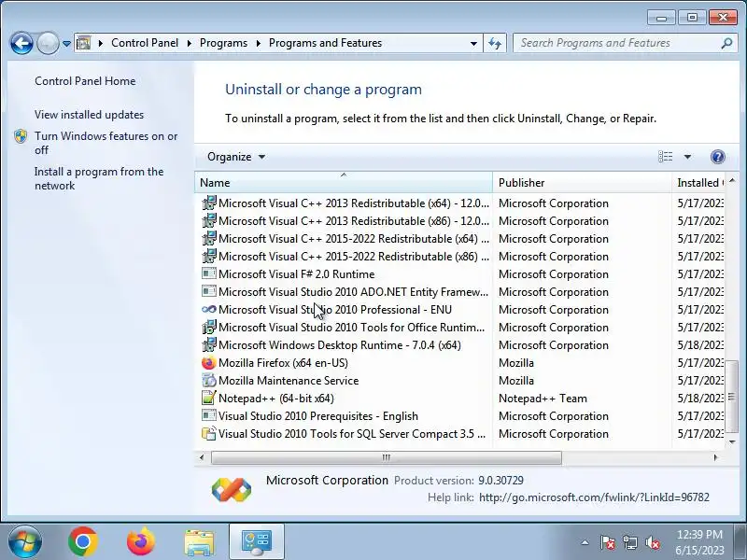This screenshot has width=747, height=560.
Task: Click the vertical scrollbar down arrow
Action: [732, 441]
